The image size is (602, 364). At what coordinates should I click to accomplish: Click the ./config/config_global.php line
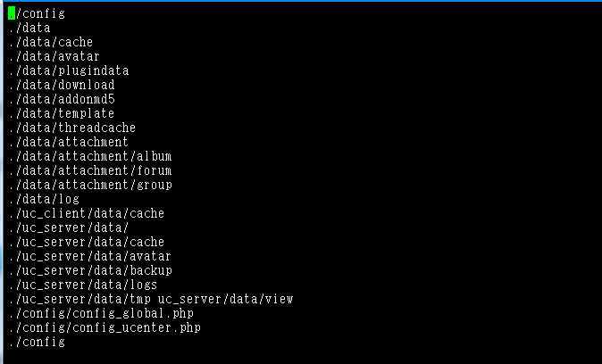101,313
